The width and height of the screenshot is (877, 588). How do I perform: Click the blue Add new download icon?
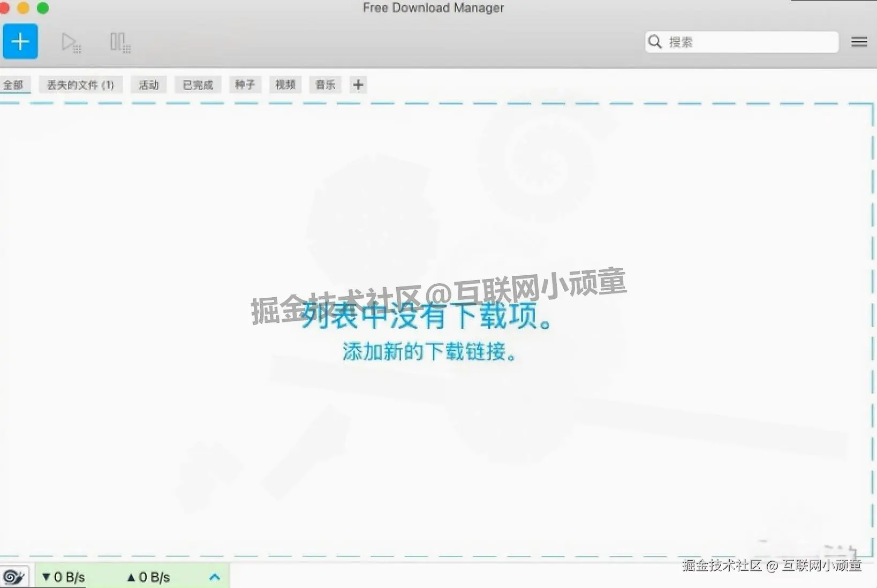coord(20,41)
